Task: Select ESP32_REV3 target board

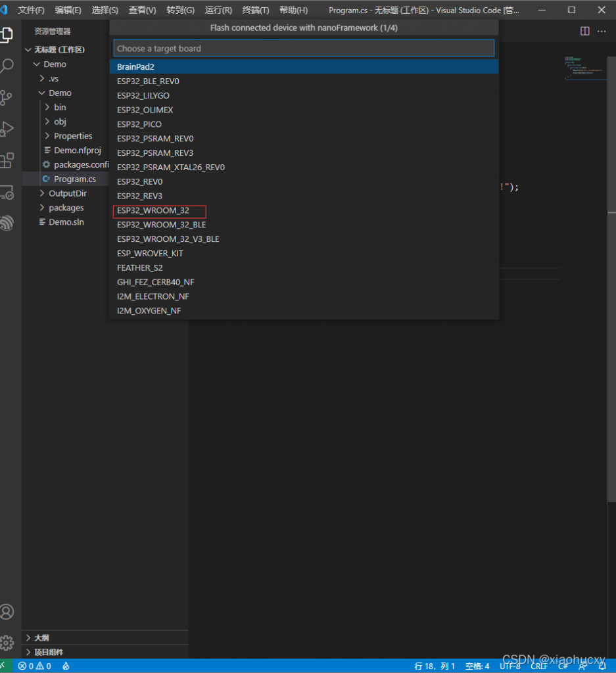Action: [304, 196]
